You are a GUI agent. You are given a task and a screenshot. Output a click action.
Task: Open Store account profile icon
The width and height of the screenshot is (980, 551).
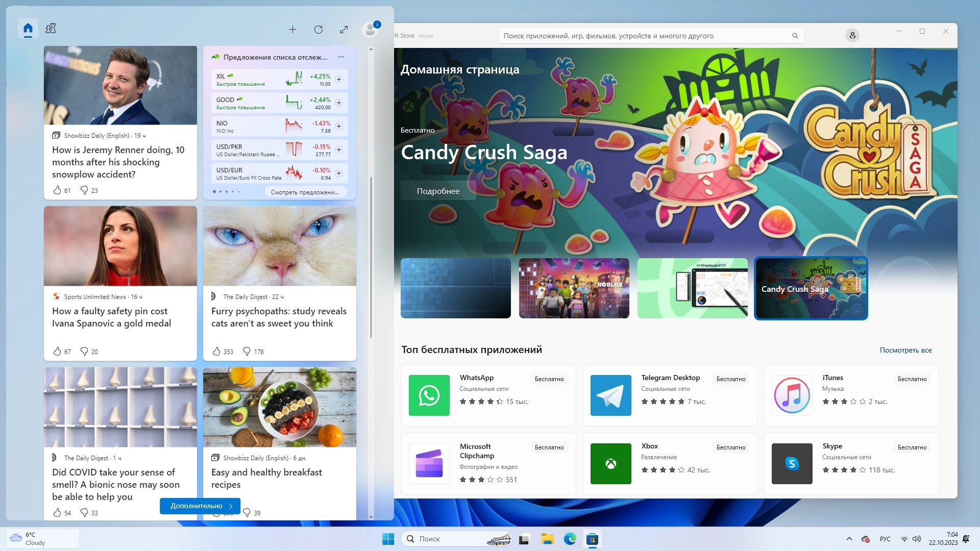click(852, 35)
